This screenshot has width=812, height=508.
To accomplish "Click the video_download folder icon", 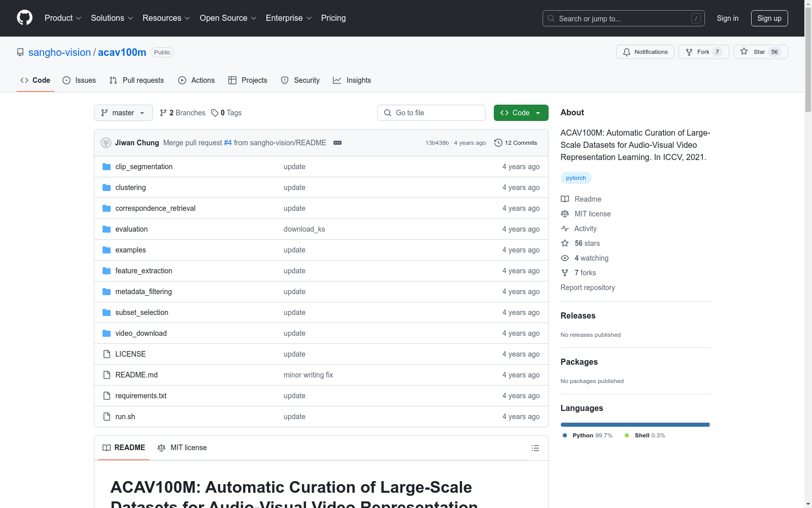I will pyautogui.click(x=107, y=333).
